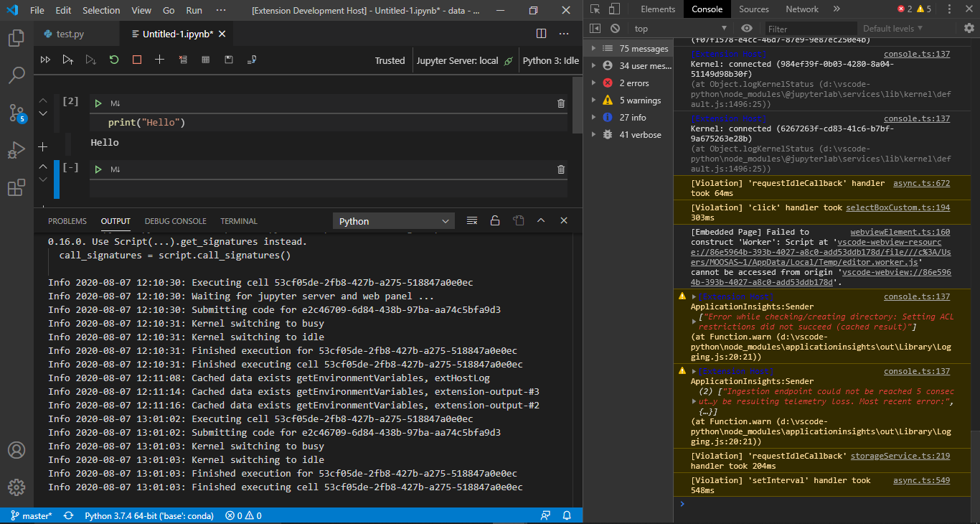The image size is (980, 524).
Task: Open Default levels dropdown
Action: point(893,29)
